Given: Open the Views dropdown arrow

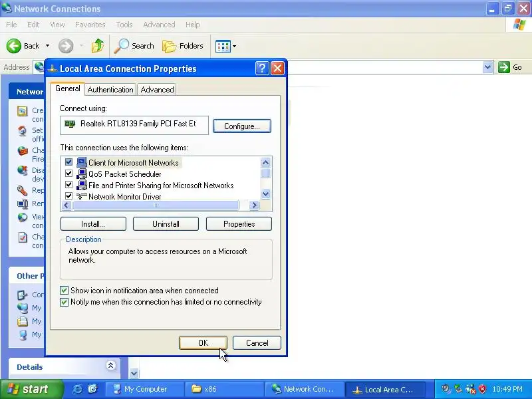Looking at the screenshot, I should click(x=234, y=46).
